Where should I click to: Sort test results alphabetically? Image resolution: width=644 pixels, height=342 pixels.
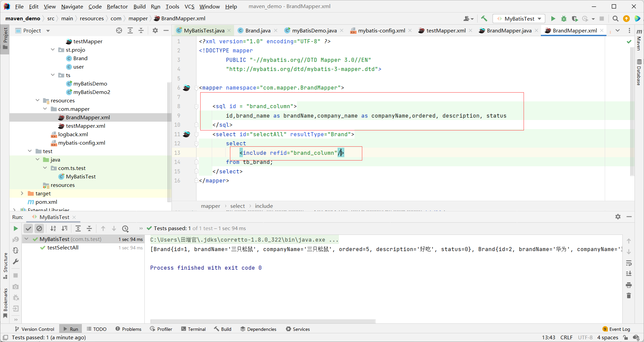pos(53,228)
